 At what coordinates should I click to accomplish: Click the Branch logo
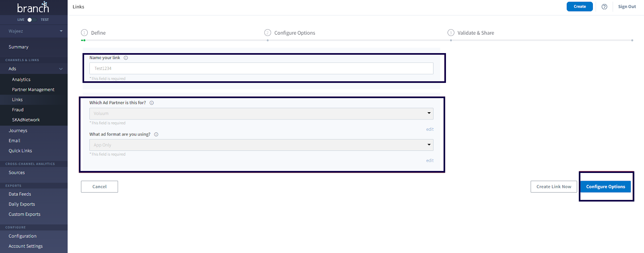pos(33,7)
